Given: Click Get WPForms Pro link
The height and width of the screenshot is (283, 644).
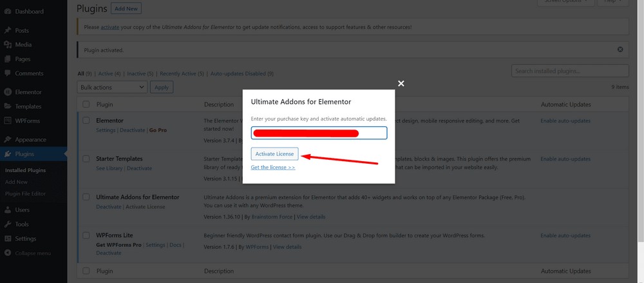Looking at the screenshot, I should coord(118,245).
